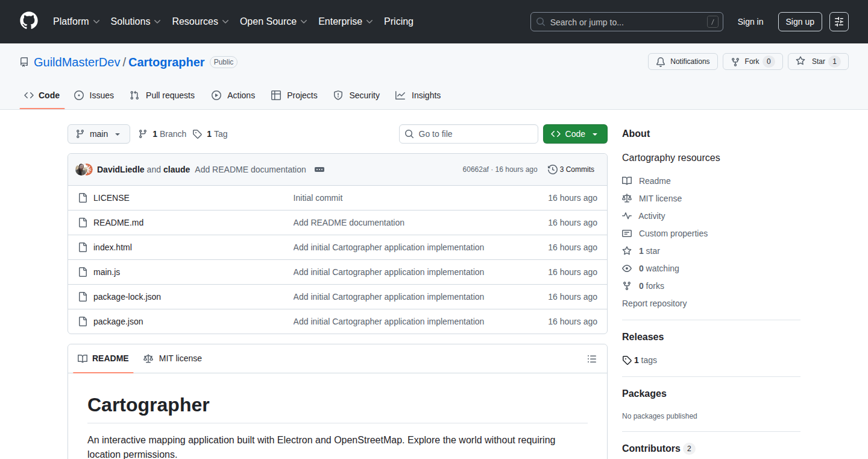Click the bell icon in Notifications
868x459 pixels.
click(x=661, y=62)
